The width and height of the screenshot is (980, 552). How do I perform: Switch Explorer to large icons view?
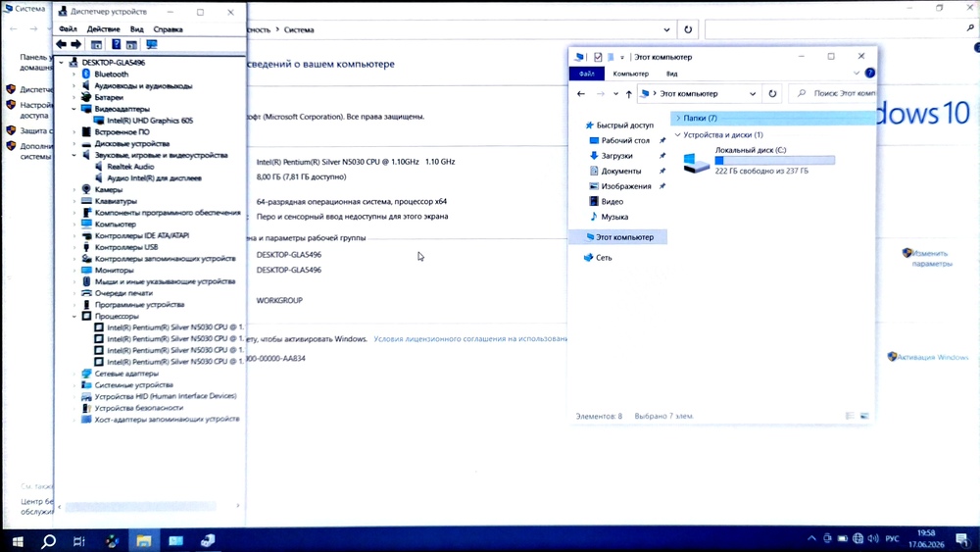pyautogui.click(x=864, y=416)
